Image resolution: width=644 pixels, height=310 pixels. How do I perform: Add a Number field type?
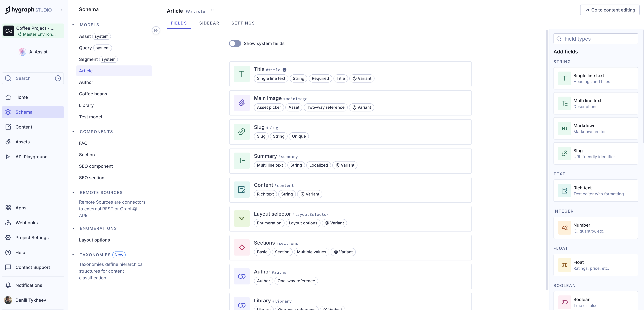(x=596, y=228)
